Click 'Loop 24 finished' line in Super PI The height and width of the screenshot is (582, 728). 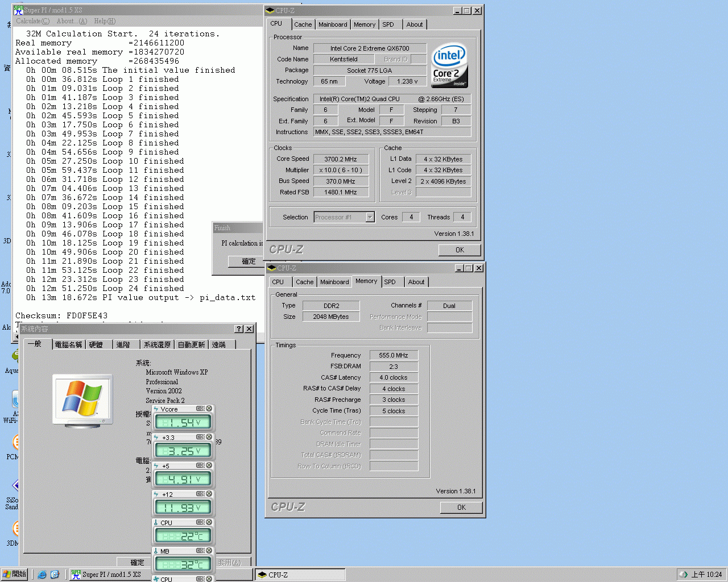(x=105, y=288)
